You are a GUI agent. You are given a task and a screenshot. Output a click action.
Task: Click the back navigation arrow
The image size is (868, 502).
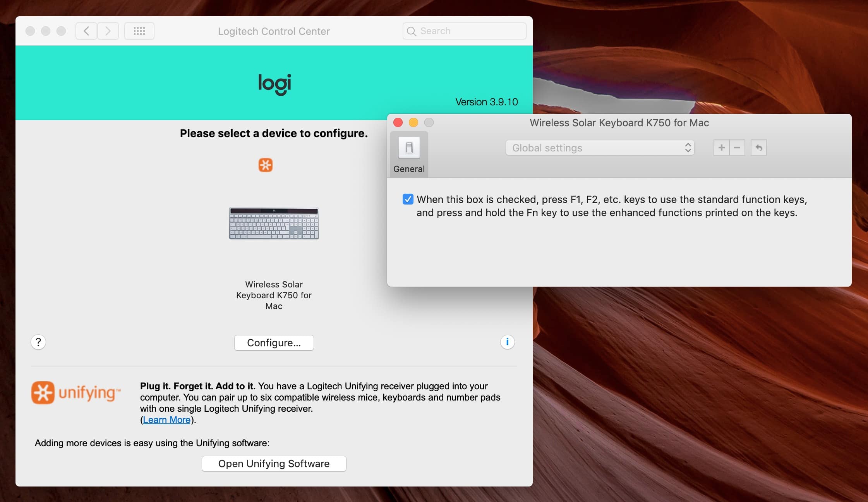(86, 31)
